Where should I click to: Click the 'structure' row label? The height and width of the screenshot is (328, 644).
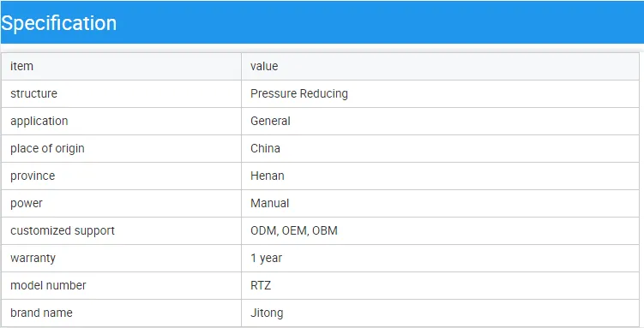(x=33, y=93)
